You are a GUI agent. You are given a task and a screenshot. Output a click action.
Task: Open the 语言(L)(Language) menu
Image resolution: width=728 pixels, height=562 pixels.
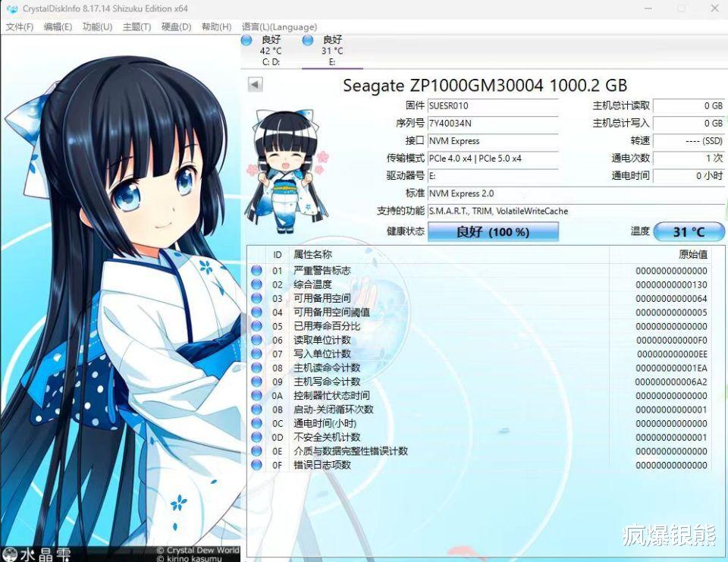click(x=279, y=27)
